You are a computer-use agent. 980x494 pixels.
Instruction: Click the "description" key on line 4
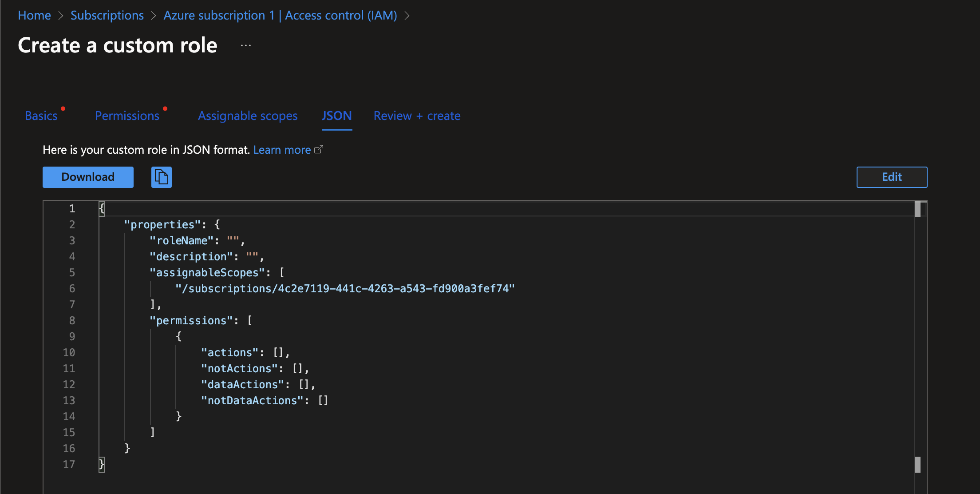191,257
